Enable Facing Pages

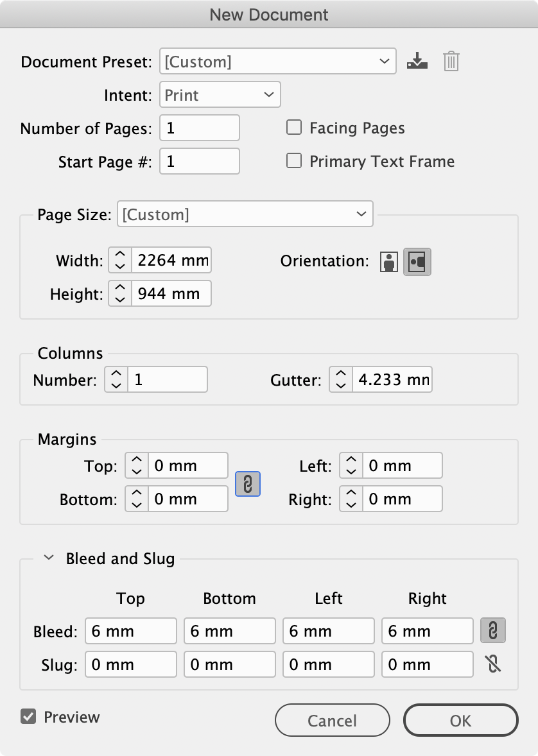click(293, 127)
